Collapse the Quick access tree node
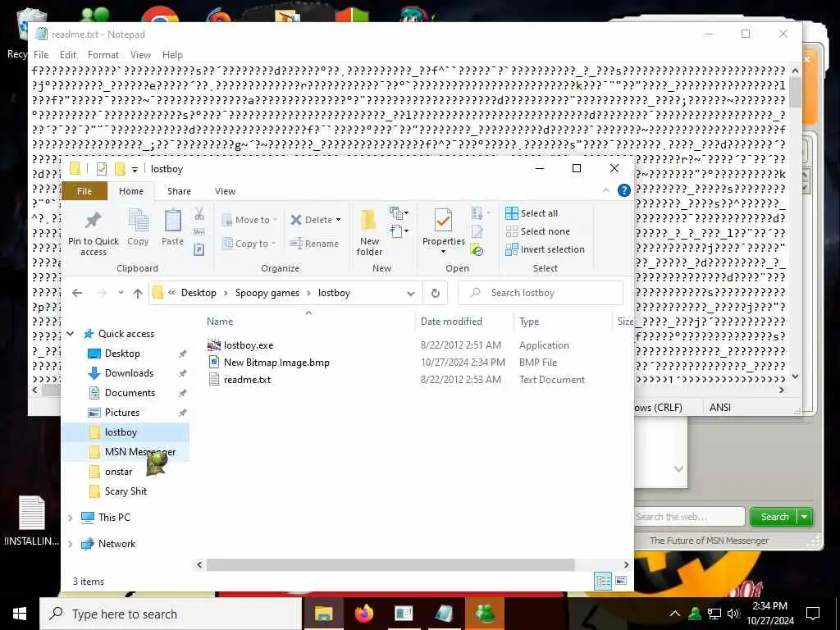The width and height of the screenshot is (840, 630). click(x=71, y=334)
